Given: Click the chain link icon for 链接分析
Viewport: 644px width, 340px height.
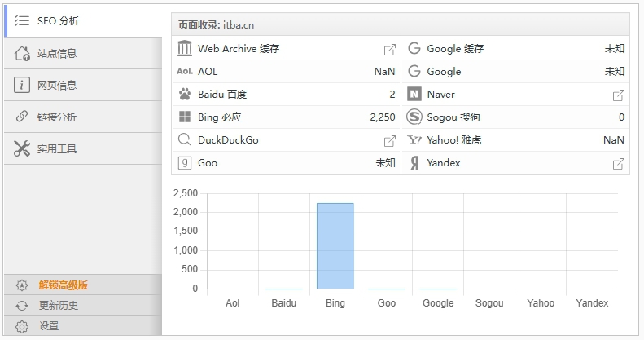Looking at the screenshot, I should pyautogui.click(x=22, y=117).
